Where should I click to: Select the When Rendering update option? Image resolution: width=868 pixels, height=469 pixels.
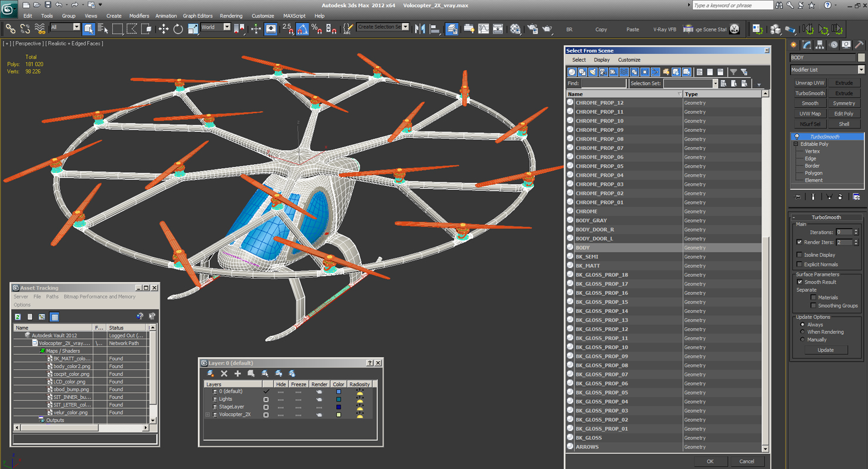[x=802, y=332]
